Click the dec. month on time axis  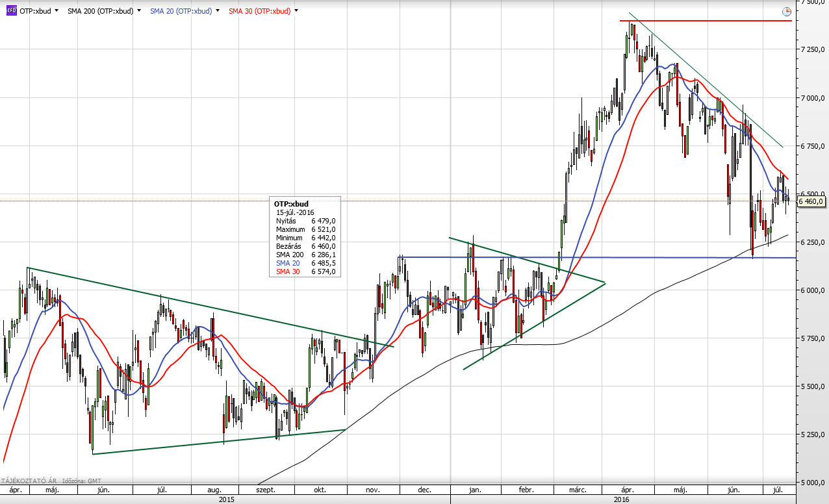(425, 490)
